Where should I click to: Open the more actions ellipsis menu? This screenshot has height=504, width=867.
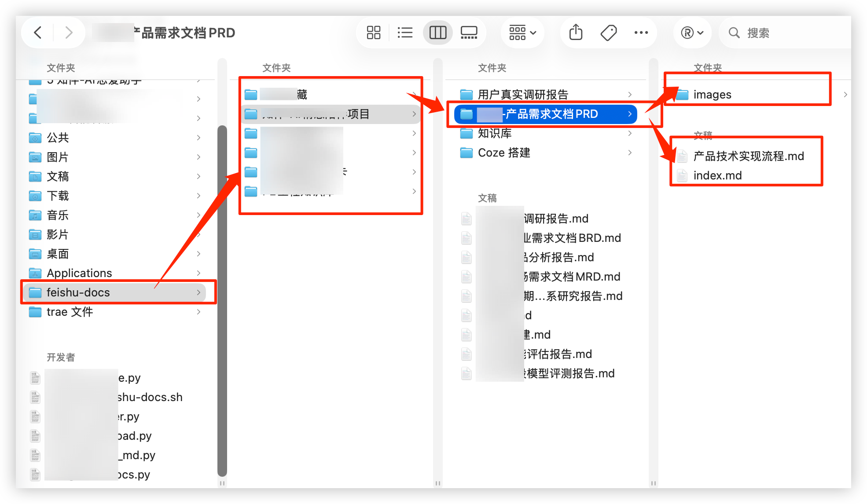coord(641,33)
